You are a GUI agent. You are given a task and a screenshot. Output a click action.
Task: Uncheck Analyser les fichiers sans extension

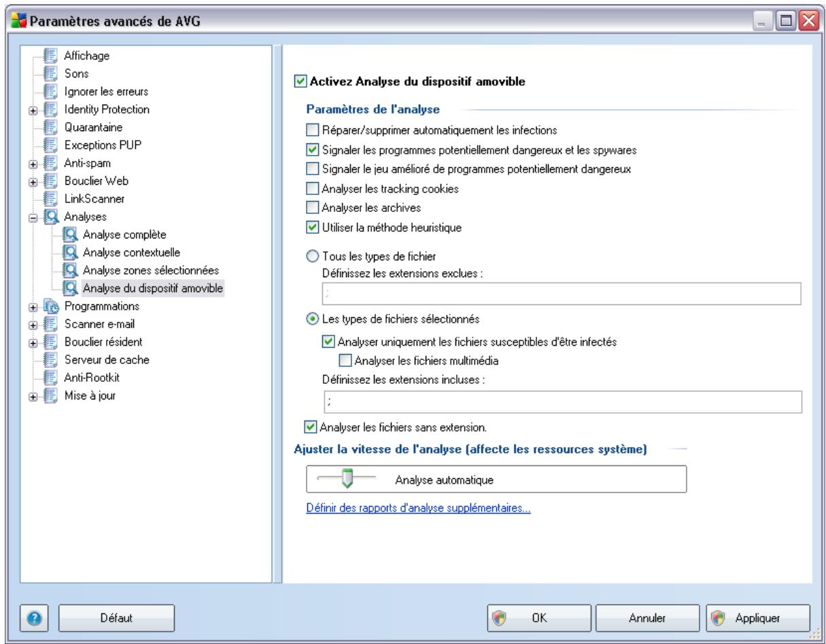tap(310, 427)
